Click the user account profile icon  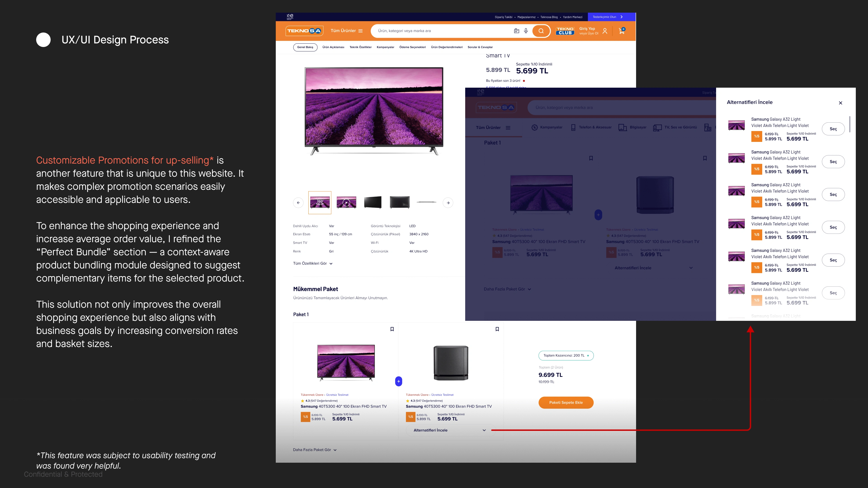605,31
